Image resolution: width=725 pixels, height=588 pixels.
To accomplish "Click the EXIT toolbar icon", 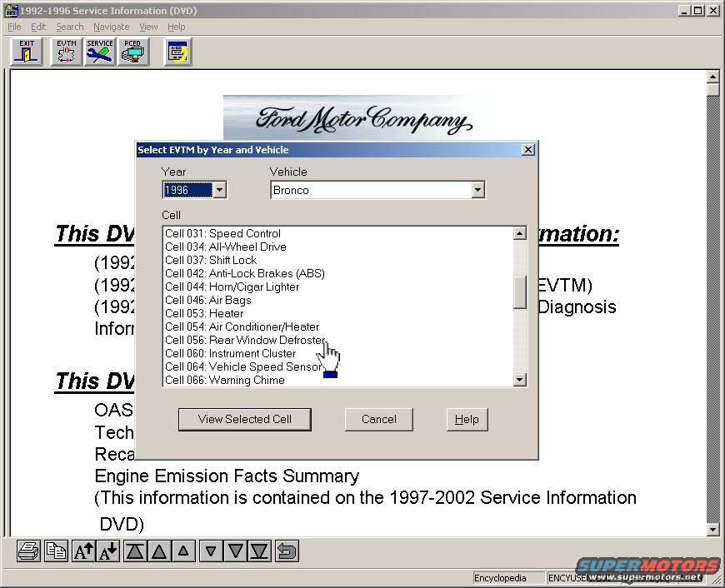I will coord(27,52).
